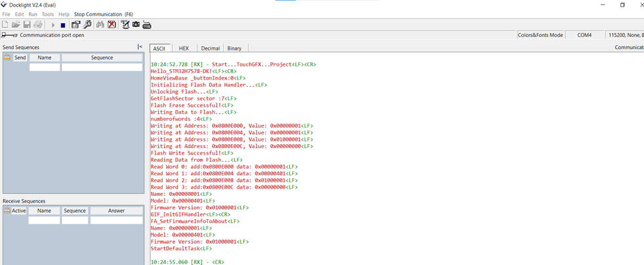This screenshot has width=644, height=265.
Task: Select the Binary view tab
Action: 234,48
